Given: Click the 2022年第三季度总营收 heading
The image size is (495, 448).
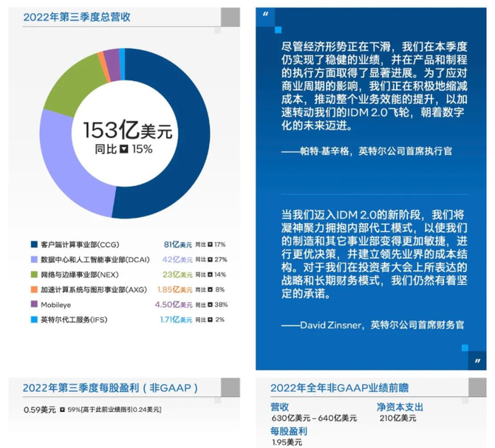Looking at the screenshot, I should (76, 17).
